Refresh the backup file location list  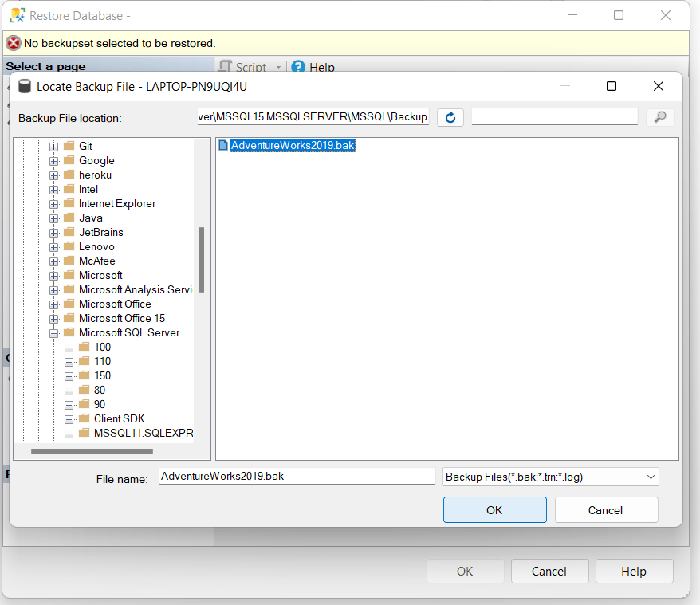click(x=450, y=116)
